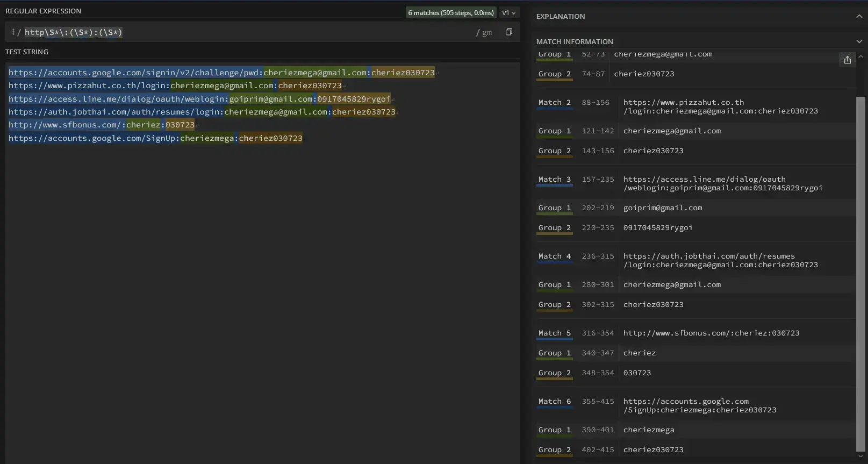Screen dimensions: 868x464
Task: Click the 'TEST STRING' section heading
Action: (27, 52)
